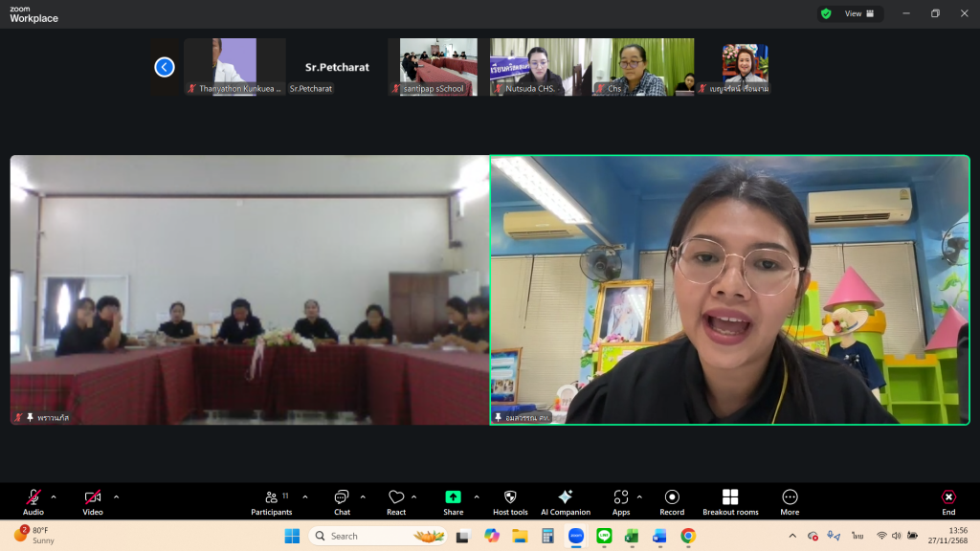This screenshot has height=551, width=980.
Task: Open the Chat panel
Action: point(342,501)
